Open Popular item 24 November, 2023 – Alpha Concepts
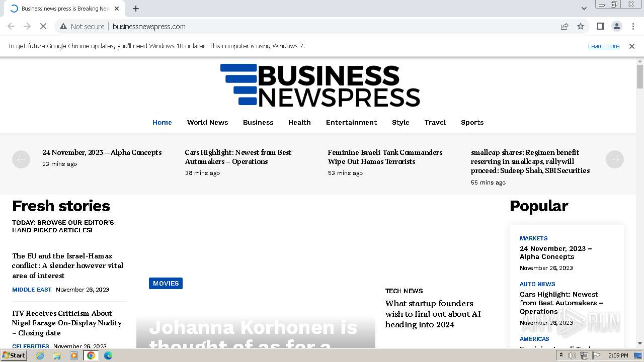Screen dimensions: 644x362 pos(556,252)
